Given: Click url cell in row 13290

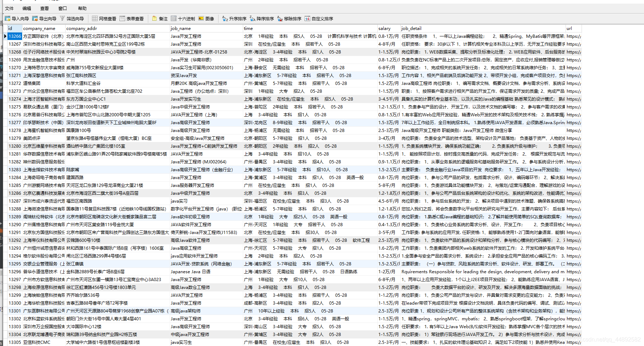Looking at the screenshot, I should tap(574, 224).
